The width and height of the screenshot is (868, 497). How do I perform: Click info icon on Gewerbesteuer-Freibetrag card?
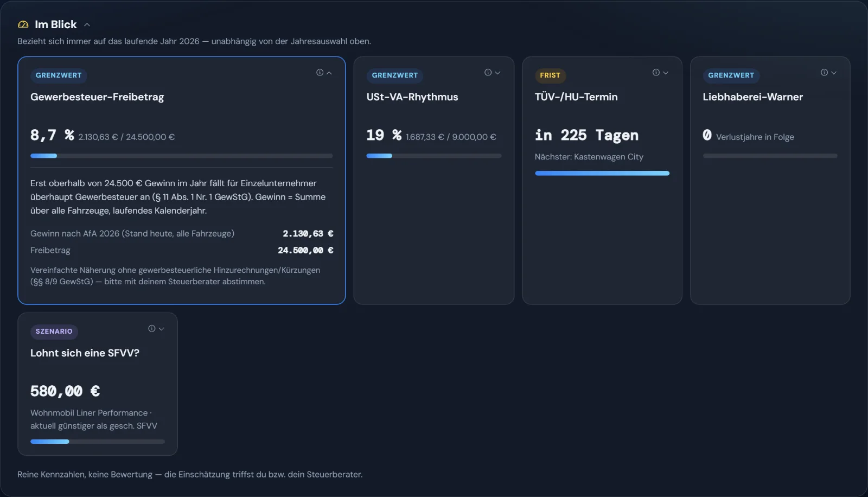[320, 73]
